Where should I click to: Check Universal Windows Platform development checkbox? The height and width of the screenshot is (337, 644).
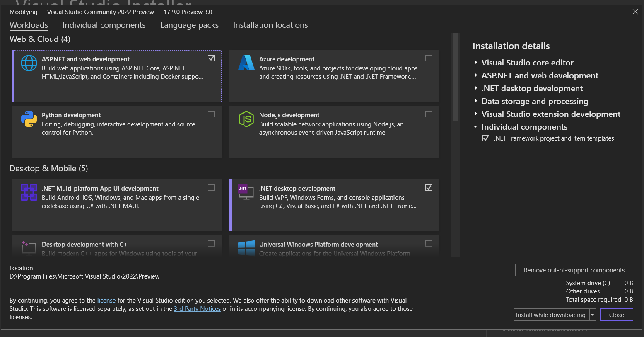coord(429,244)
